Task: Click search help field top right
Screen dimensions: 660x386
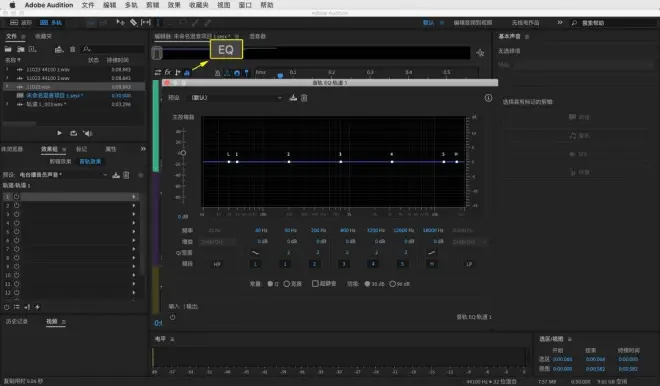Action: [x=612, y=23]
